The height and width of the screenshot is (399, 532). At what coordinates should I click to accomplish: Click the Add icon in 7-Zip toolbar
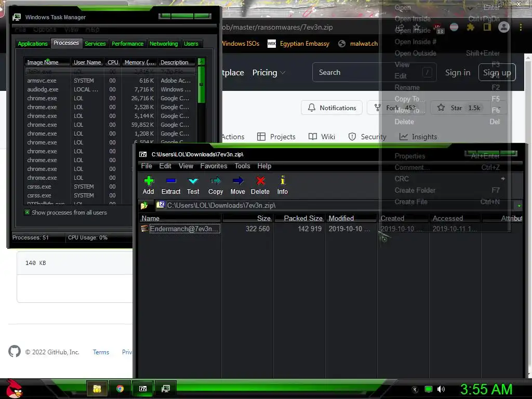click(149, 185)
